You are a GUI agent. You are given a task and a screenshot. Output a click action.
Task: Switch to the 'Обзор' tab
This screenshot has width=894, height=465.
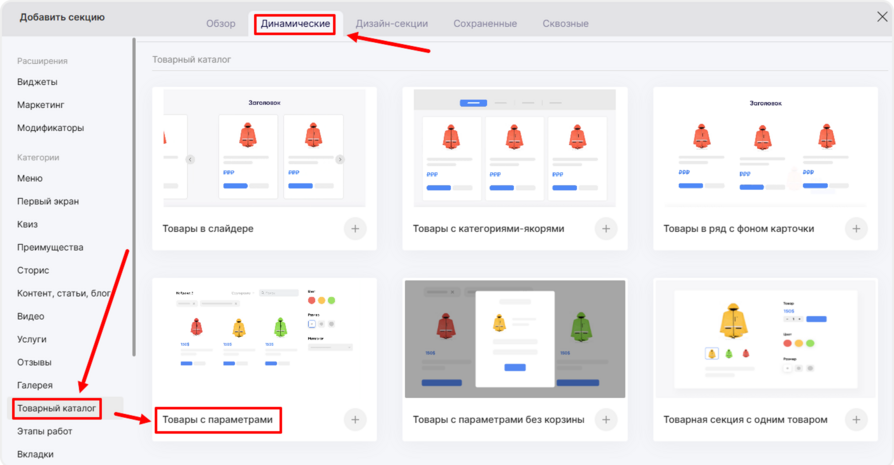coord(221,23)
